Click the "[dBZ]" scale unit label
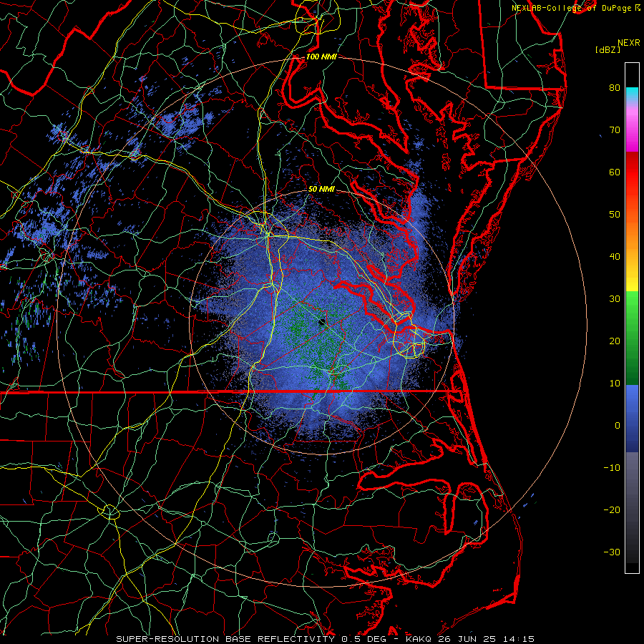The height and width of the screenshot is (644, 644). tap(608, 50)
